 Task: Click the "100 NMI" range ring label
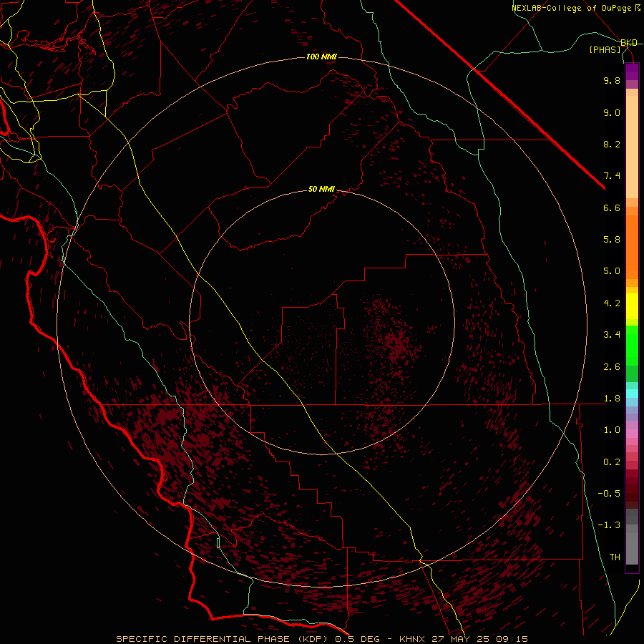pyautogui.click(x=321, y=57)
